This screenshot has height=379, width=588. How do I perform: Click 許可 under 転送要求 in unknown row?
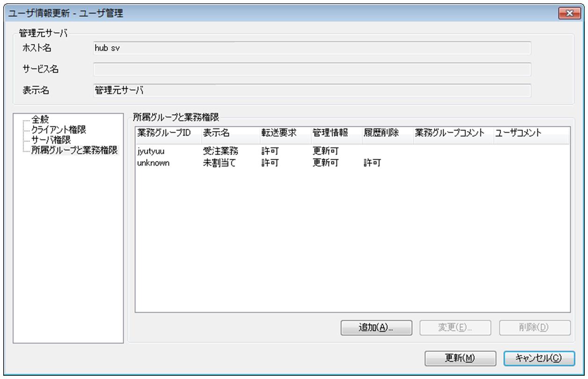[270, 162]
